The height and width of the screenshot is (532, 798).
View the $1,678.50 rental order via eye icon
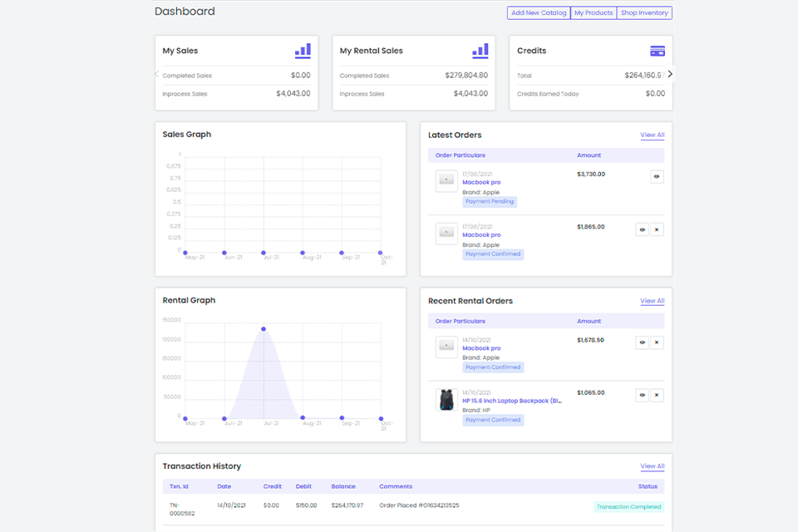tap(642, 342)
